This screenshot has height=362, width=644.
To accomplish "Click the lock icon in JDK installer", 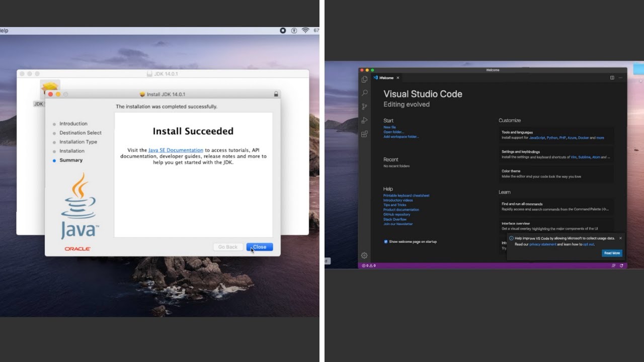I will coord(276,94).
